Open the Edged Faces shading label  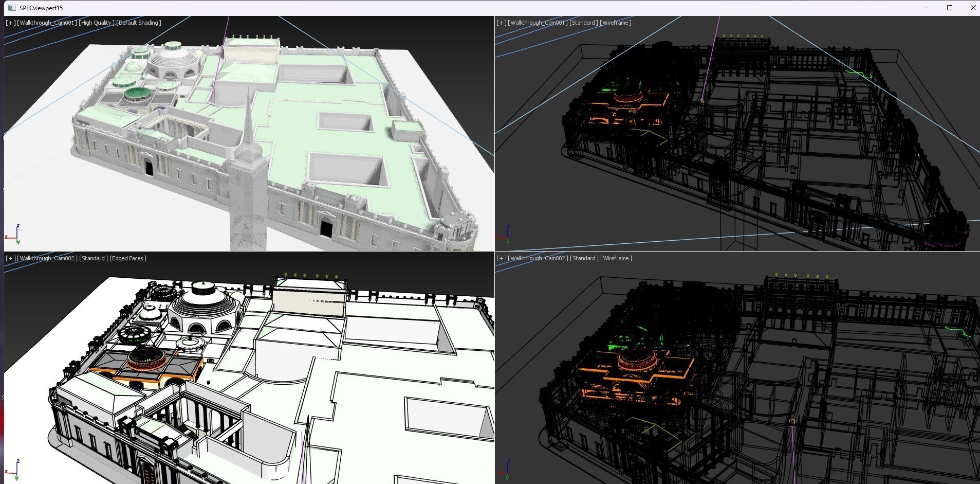[x=127, y=258]
